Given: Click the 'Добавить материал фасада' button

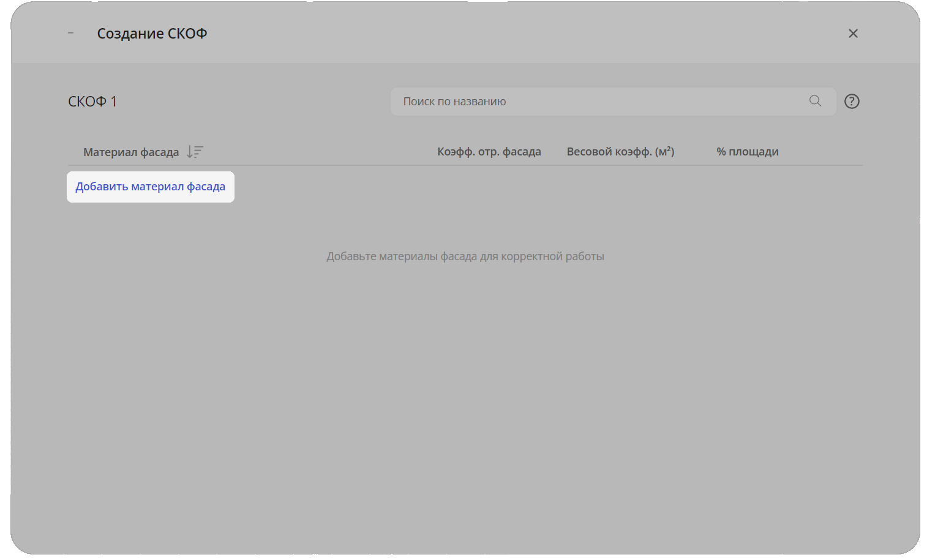Looking at the screenshot, I should coord(151,187).
